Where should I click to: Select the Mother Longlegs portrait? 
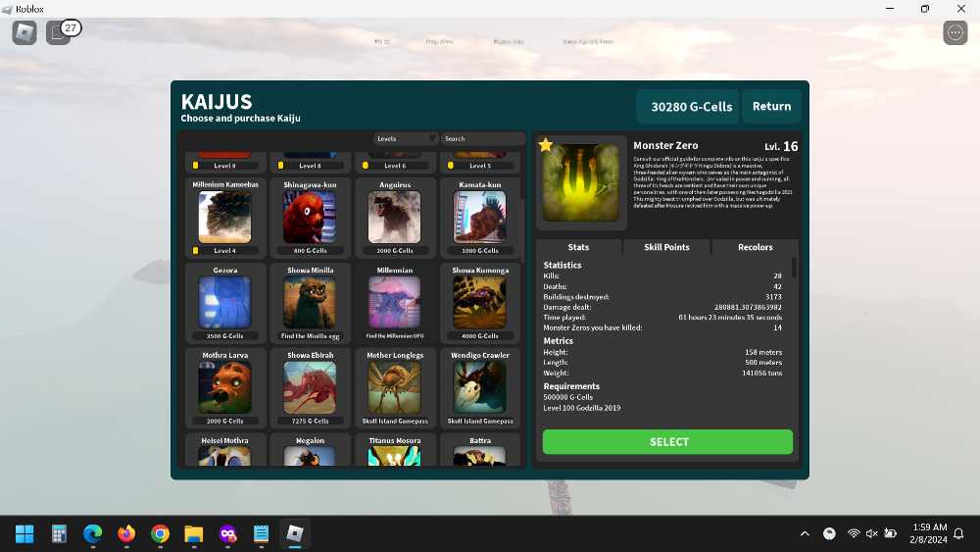tap(394, 387)
